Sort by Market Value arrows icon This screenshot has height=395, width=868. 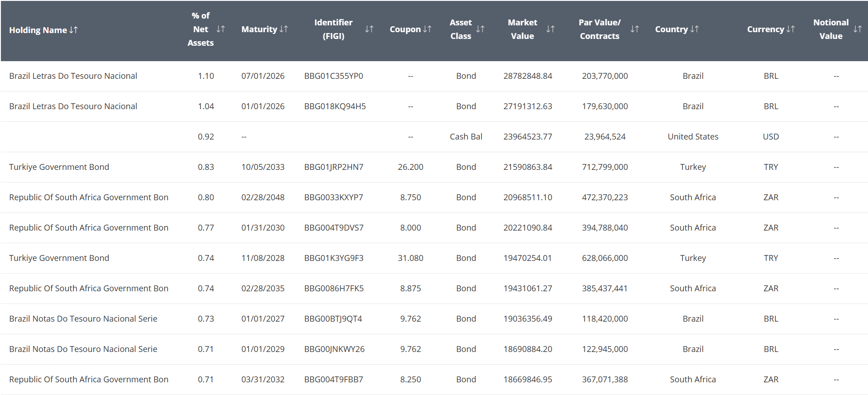click(x=550, y=29)
